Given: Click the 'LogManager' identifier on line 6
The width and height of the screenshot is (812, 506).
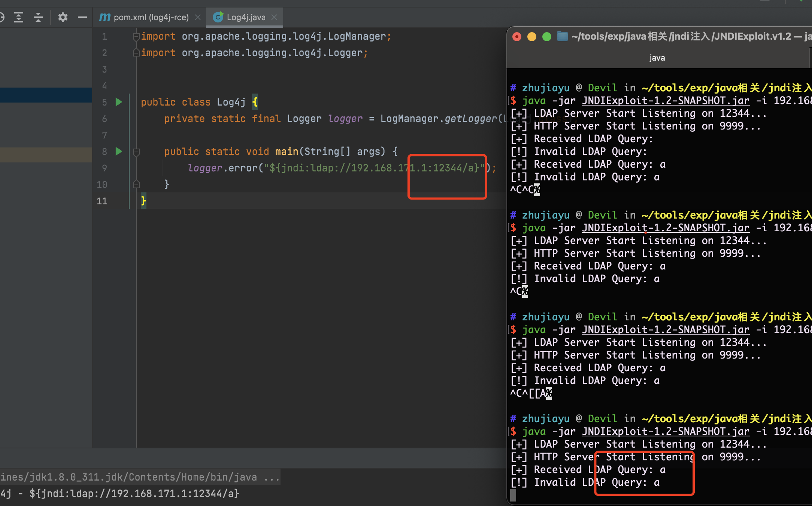Looking at the screenshot, I should click(409, 119).
